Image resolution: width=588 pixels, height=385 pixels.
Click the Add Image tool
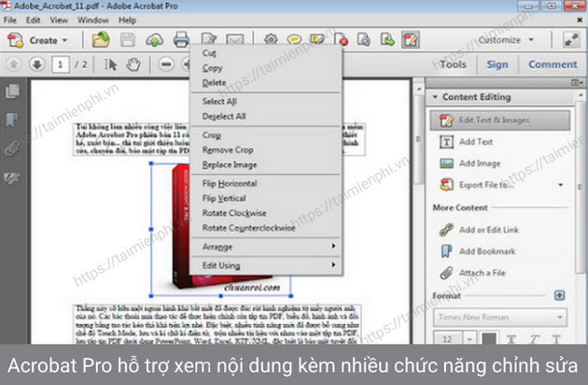(469, 164)
